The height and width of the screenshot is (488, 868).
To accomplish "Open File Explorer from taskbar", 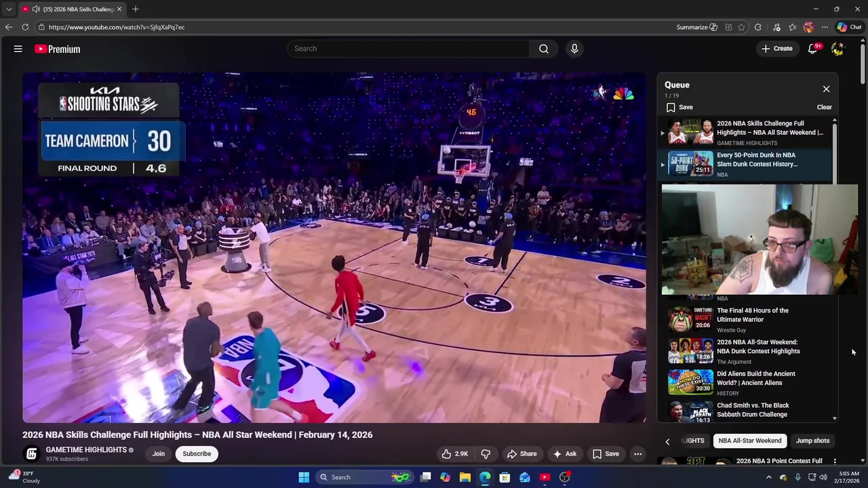I will pyautogui.click(x=465, y=477).
